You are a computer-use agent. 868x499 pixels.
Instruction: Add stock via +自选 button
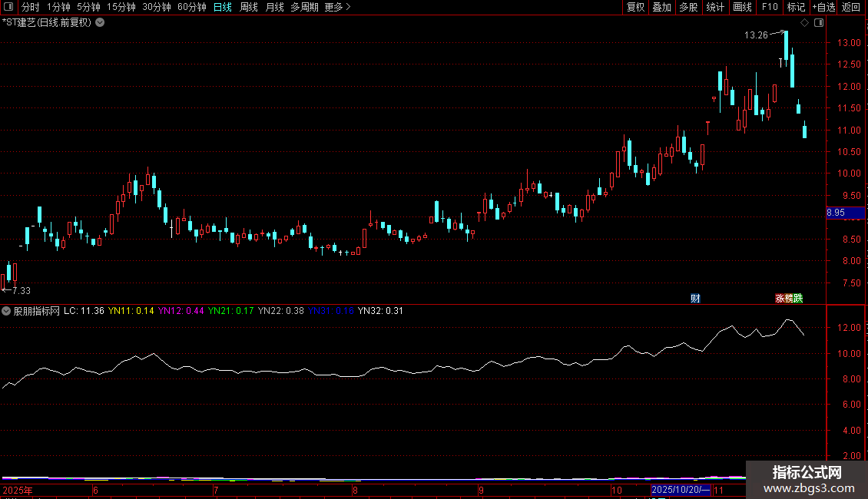click(x=823, y=7)
